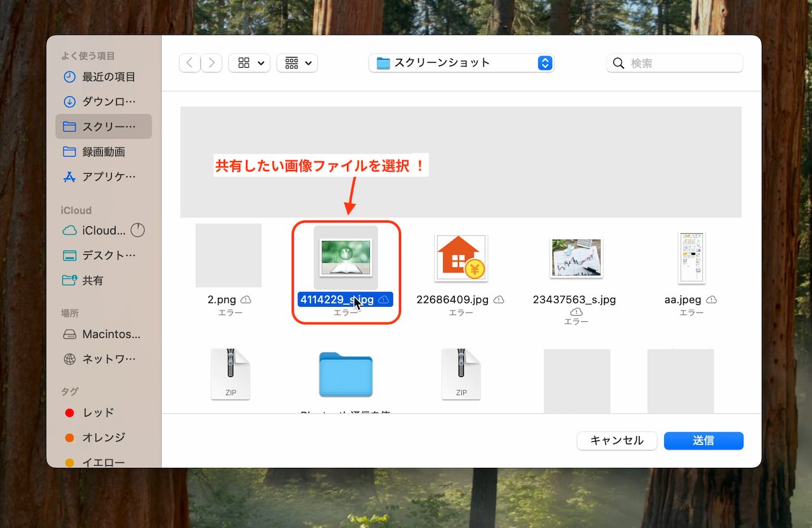812x528 pixels.
Task: Go forward with the right chevron button
Action: click(x=211, y=63)
